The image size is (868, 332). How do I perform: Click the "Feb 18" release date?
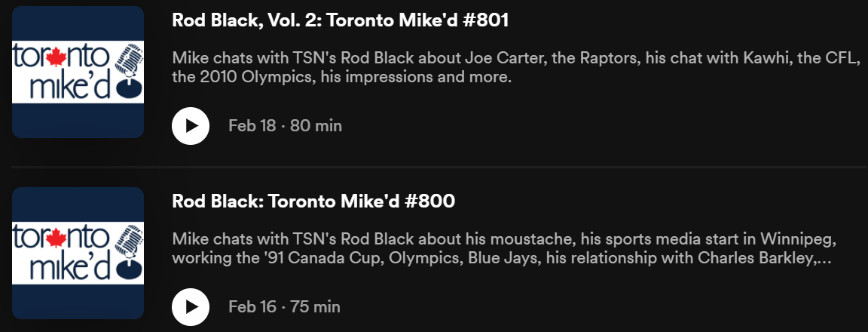(252, 126)
